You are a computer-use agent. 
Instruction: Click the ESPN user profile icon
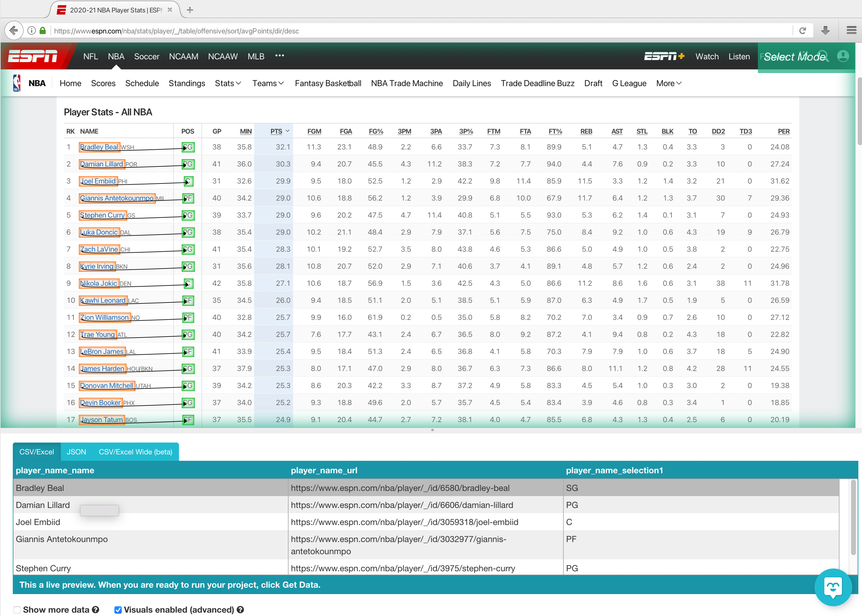pos(843,57)
